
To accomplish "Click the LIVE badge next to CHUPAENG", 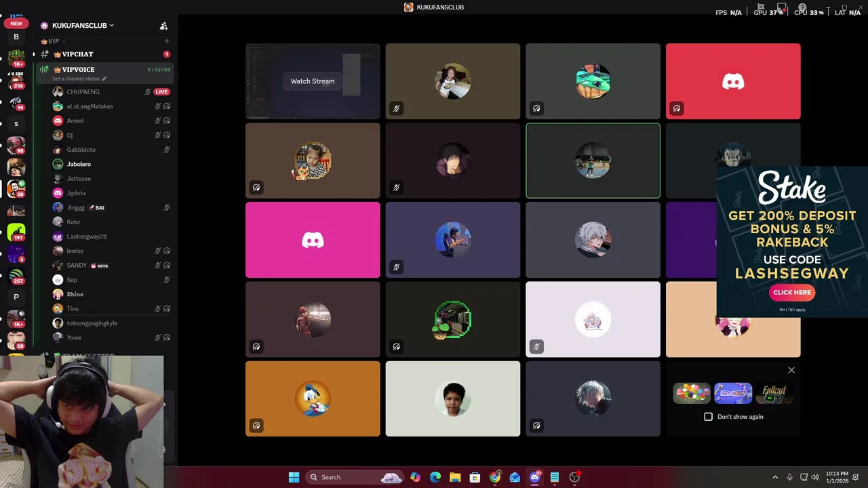I will click(x=161, y=91).
